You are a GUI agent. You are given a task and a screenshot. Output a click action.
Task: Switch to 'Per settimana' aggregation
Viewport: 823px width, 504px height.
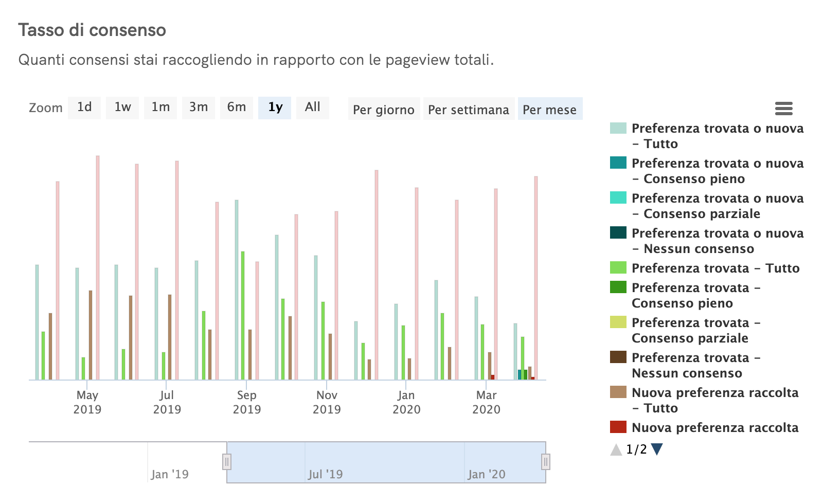coord(469,110)
